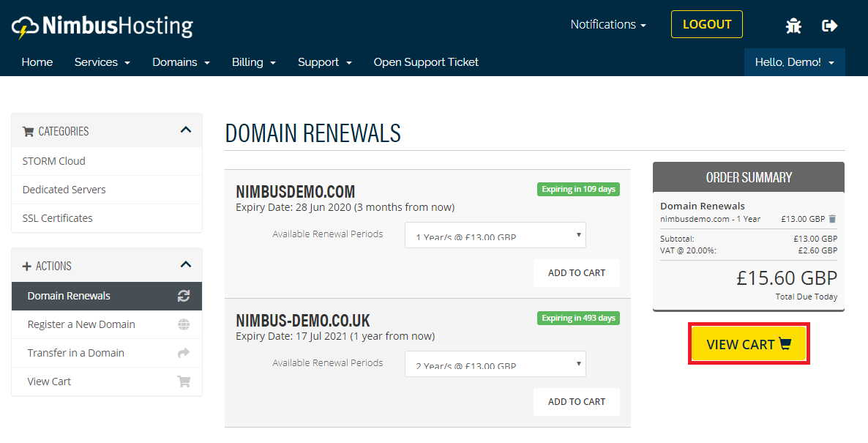Image resolution: width=868 pixels, height=443 pixels.
Task: Select Register a New Domain
Action: click(x=107, y=324)
